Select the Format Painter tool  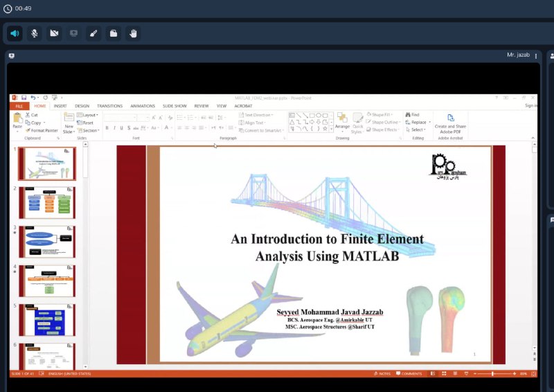point(42,130)
